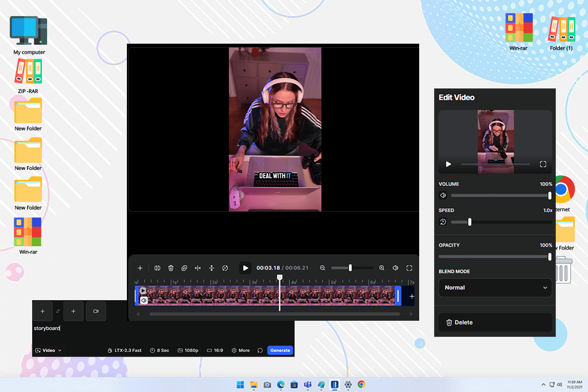Add media with the timeline toolbar plus icon

(x=140, y=268)
